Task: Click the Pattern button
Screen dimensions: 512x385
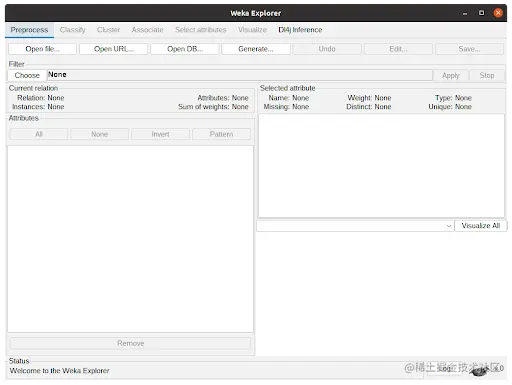Action: click(221, 134)
